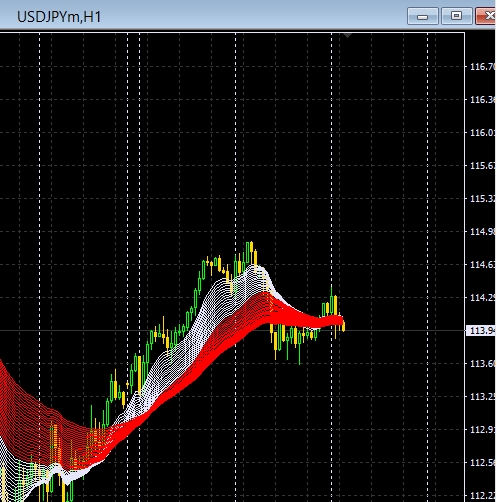Click the 116.7 price scale label
The image size is (497, 502).
coord(483,67)
